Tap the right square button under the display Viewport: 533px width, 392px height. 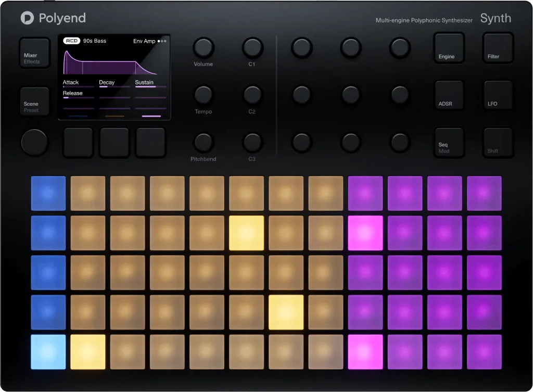point(150,143)
